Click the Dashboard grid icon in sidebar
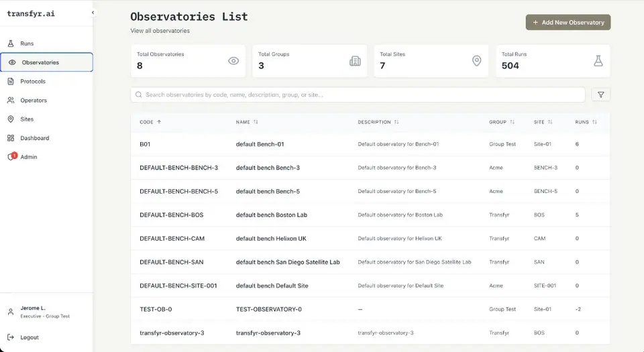 pyautogui.click(x=11, y=138)
